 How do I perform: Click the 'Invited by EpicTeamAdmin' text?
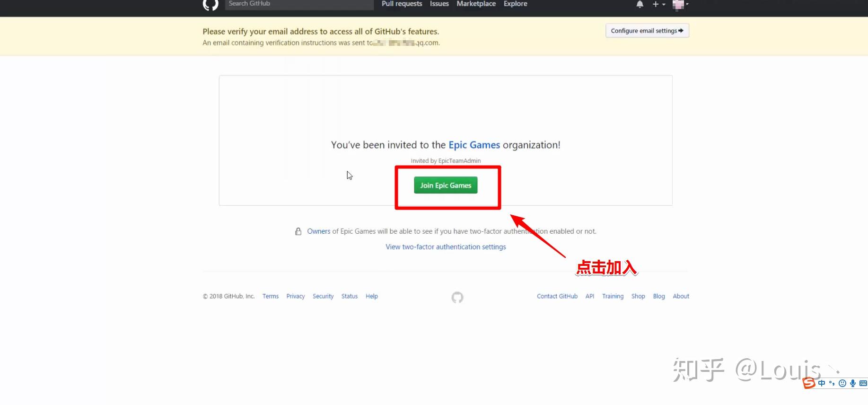pos(446,161)
